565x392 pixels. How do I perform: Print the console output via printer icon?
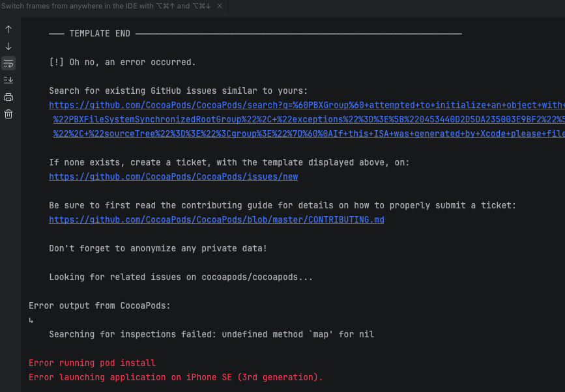[8, 97]
